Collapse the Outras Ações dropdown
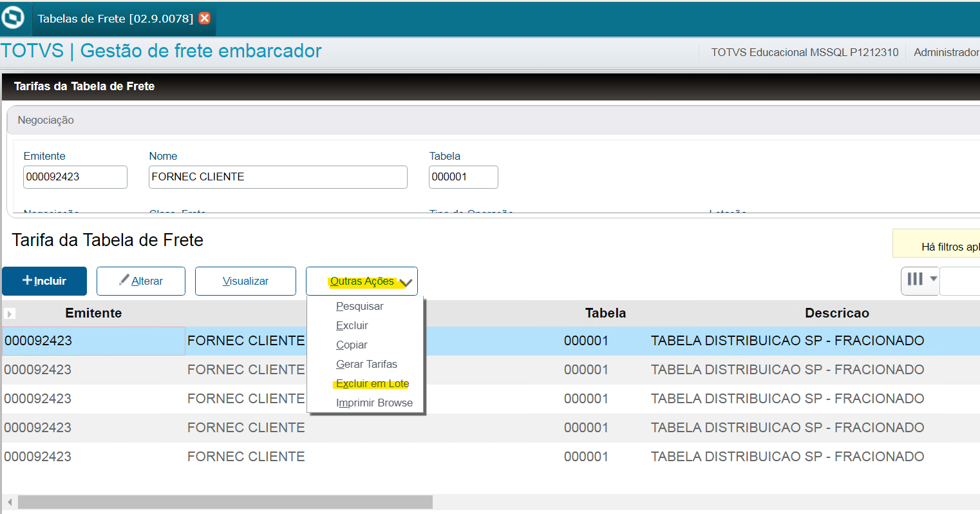Viewport: 980px width, 514px height. click(362, 281)
